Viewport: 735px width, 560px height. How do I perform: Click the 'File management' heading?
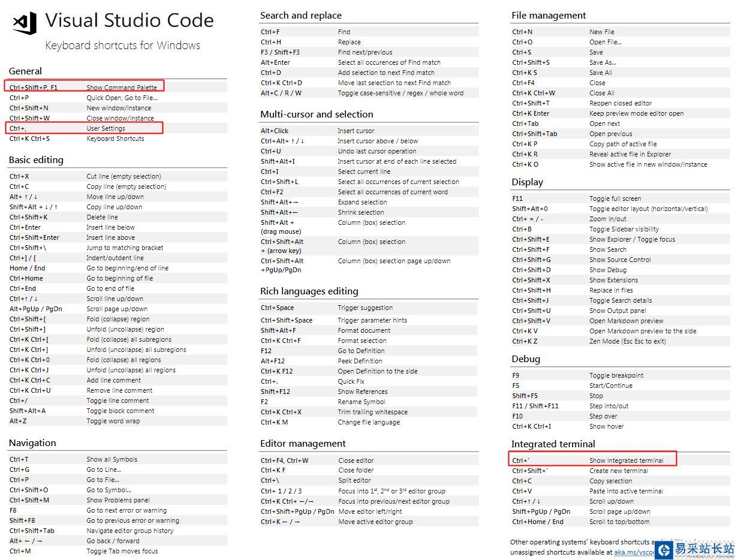[x=549, y=16]
